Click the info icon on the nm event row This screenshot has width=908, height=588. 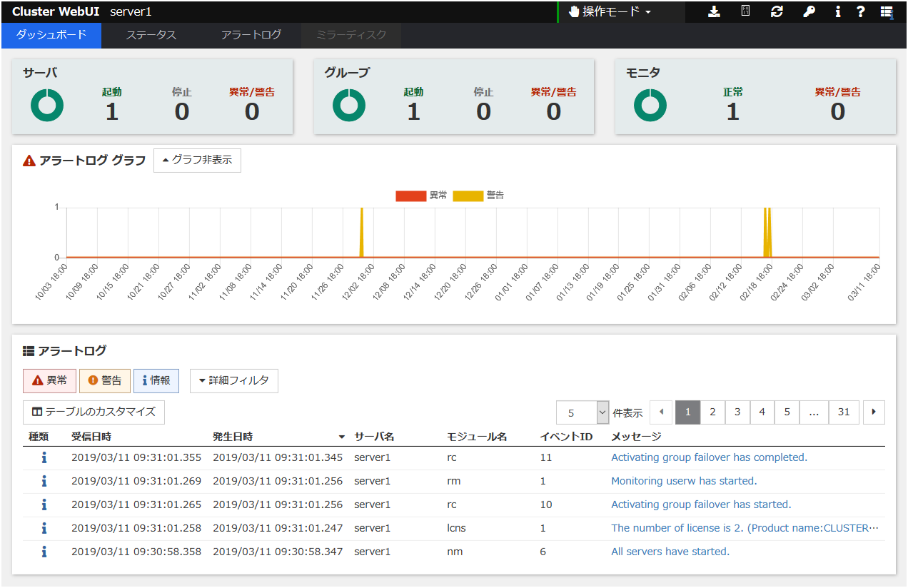(x=44, y=552)
